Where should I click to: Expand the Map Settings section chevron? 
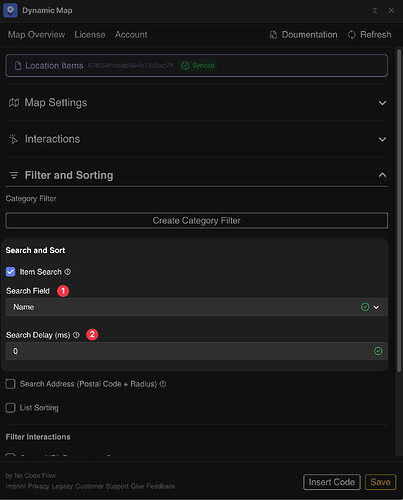click(382, 103)
